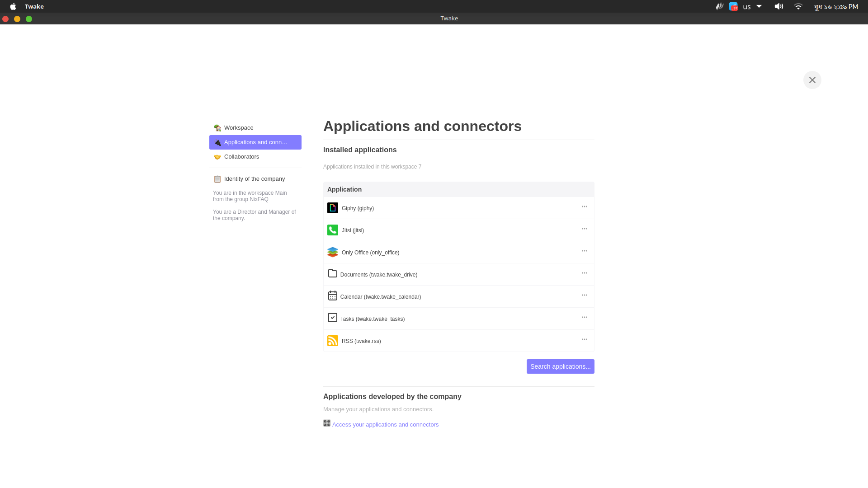Select Documents (twake.twake_drive) text
The image size is (868, 488).
379,275
